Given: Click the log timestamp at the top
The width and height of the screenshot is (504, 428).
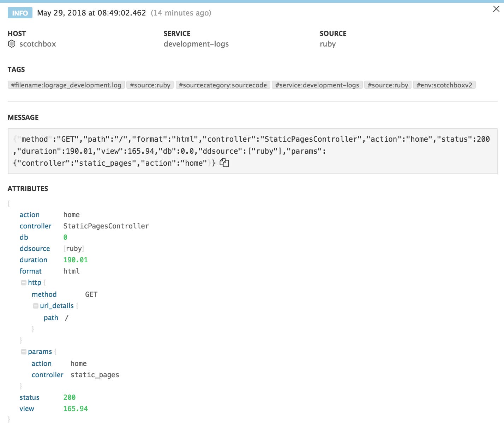Looking at the screenshot, I should (x=91, y=13).
